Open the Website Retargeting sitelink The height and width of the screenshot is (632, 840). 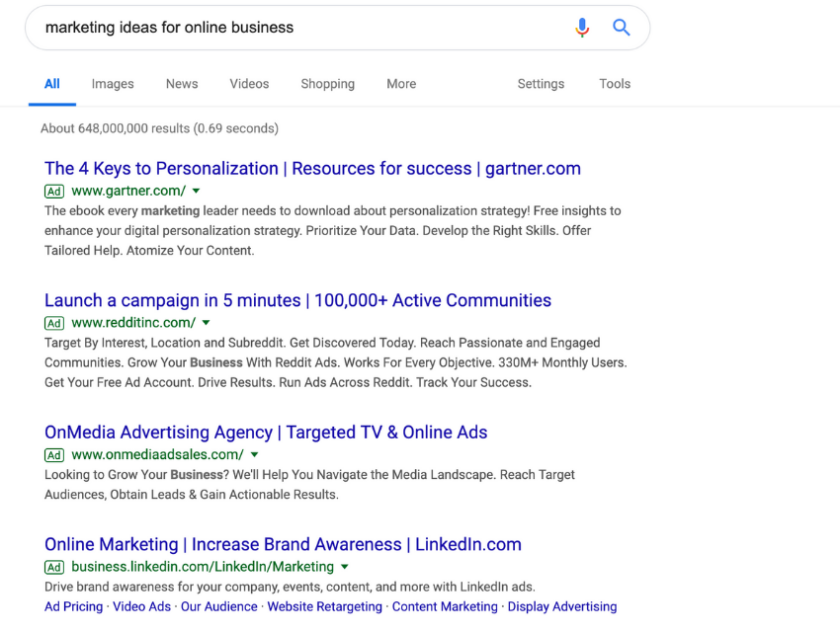coord(325,607)
